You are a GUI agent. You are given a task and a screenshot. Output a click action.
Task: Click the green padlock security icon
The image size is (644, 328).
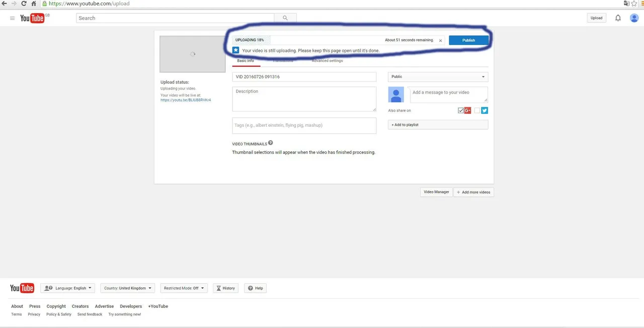tap(45, 4)
